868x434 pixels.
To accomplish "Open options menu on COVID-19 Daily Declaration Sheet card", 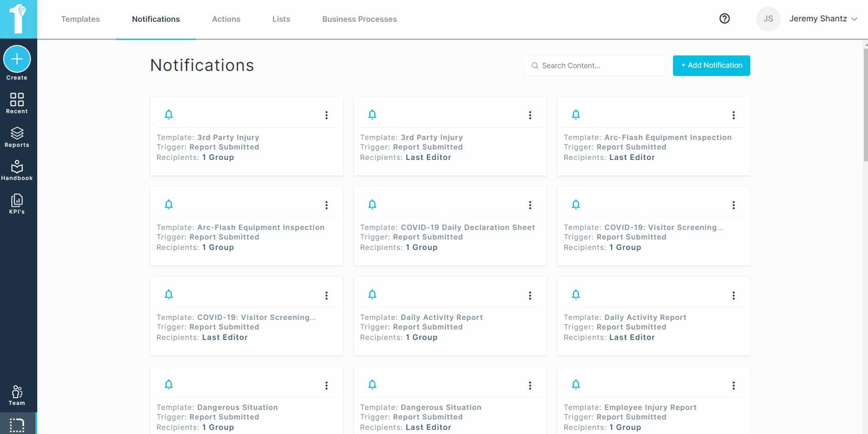I will click(x=530, y=205).
